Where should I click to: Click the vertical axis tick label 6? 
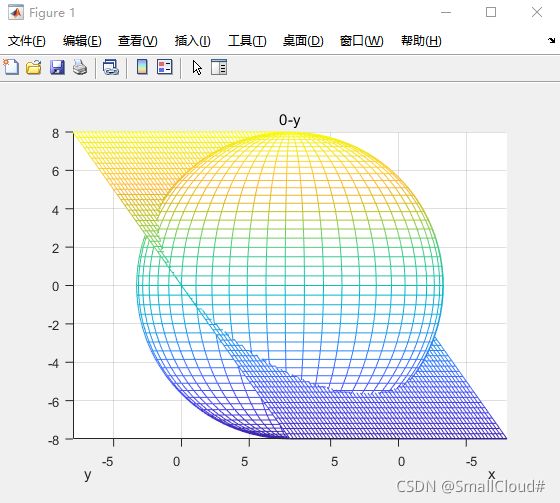pos(55,171)
